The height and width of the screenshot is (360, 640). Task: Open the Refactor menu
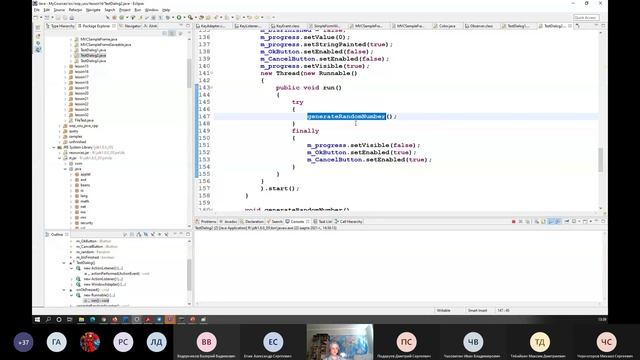coord(75,10)
